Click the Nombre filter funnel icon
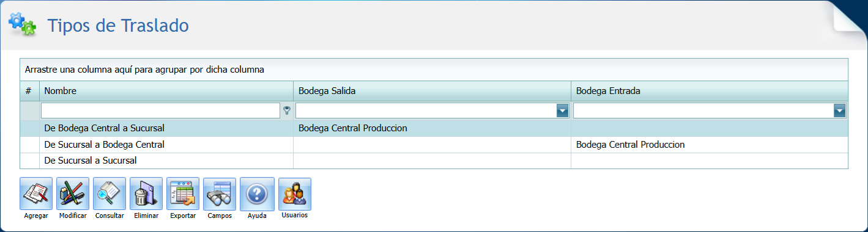868x232 pixels. [x=286, y=111]
